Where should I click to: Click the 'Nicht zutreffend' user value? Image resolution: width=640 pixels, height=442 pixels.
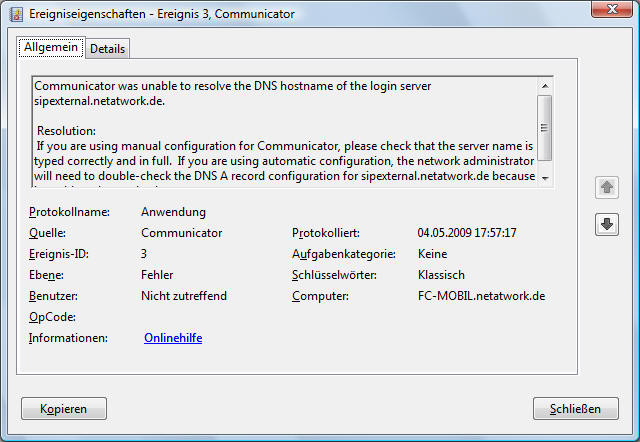[184, 295]
